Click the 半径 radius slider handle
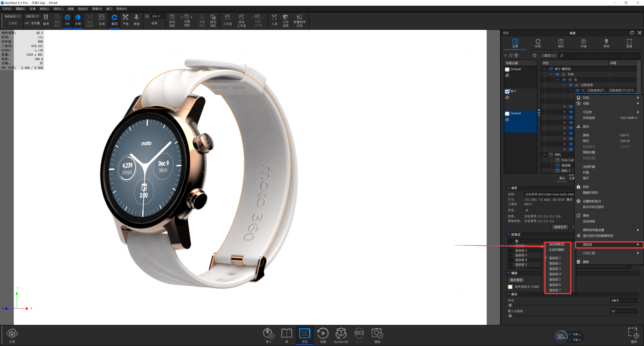644x346 pixels. [x=510, y=305]
